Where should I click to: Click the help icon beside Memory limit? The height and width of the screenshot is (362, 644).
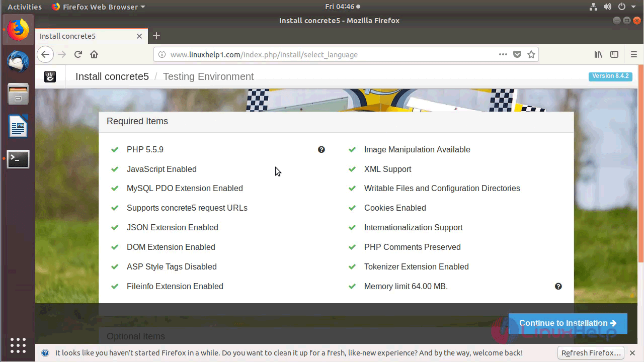[x=558, y=286]
